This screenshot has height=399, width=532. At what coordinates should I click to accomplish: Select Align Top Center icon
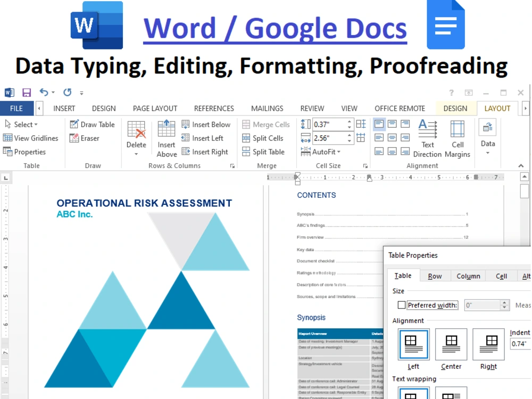pos(392,124)
